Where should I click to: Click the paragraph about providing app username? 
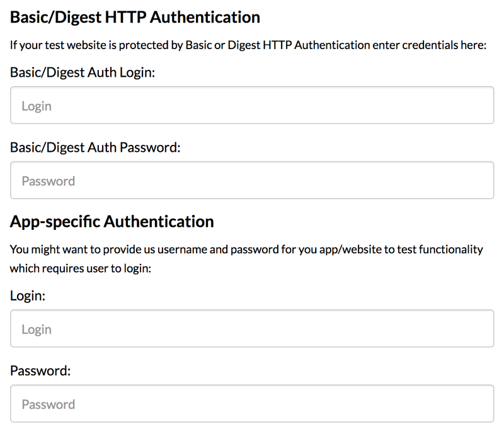pyautogui.click(x=246, y=249)
